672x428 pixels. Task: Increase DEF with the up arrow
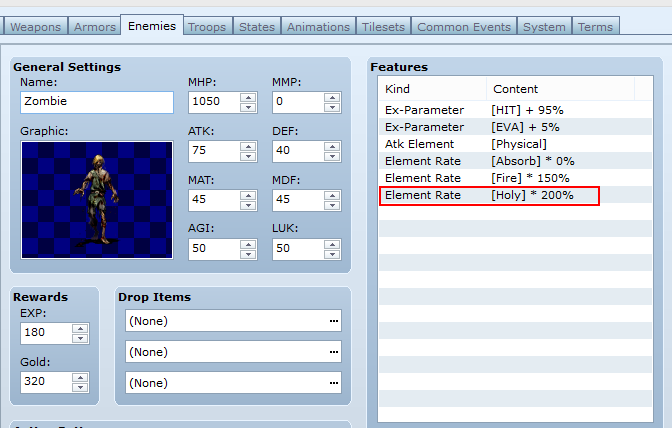332,146
